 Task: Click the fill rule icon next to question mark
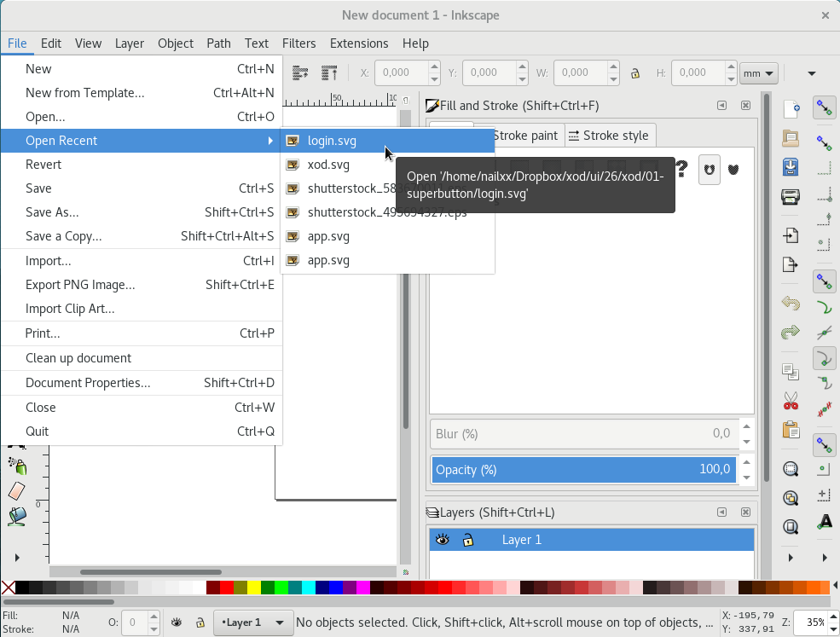point(710,170)
